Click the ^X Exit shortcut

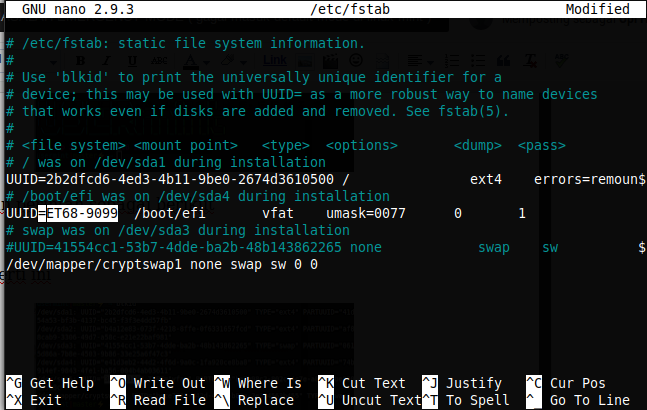(34, 400)
